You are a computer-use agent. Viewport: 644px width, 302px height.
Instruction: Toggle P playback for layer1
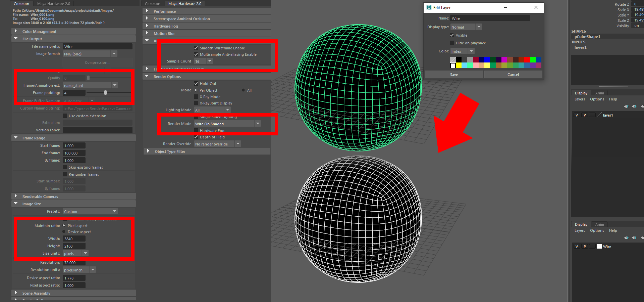pos(585,115)
